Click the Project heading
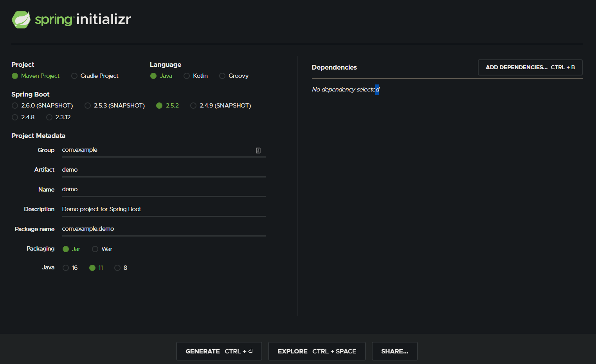Screen dimensions: 596x364 click(23, 65)
